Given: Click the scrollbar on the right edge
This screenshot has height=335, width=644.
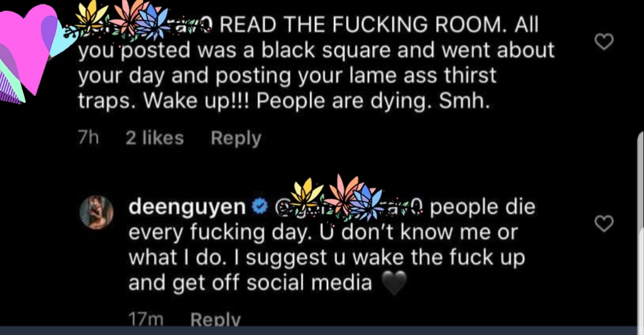Looking at the screenshot, I should 640,228.
